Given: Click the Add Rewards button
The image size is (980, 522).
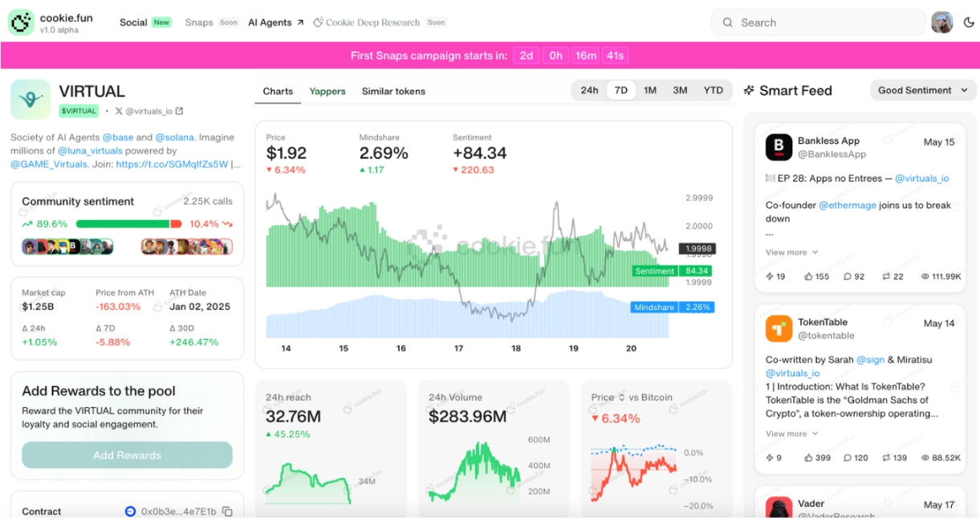Looking at the screenshot, I should pyautogui.click(x=127, y=455).
